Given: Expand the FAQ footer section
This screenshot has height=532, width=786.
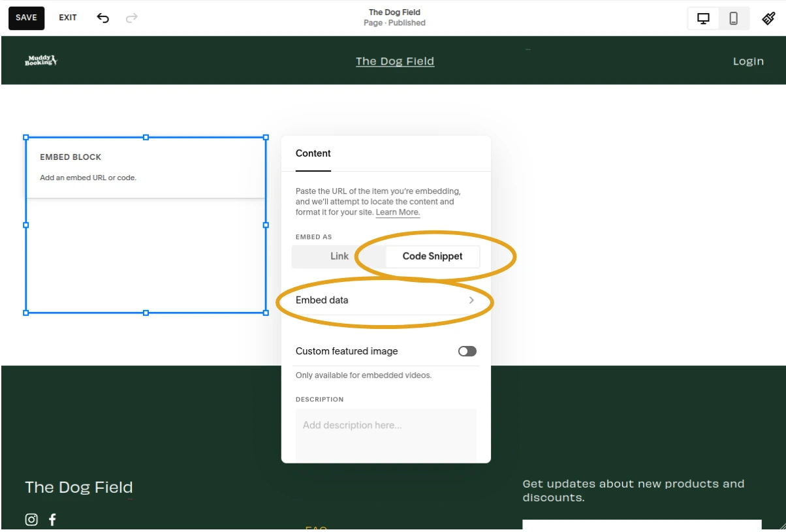Looking at the screenshot, I should pyautogui.click(x=317, y=529).
